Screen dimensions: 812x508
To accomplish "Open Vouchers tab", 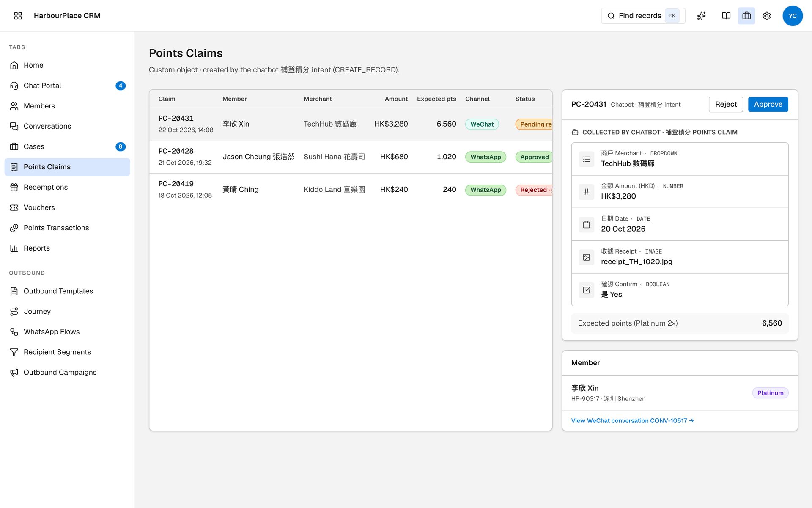I will point(67,207).
